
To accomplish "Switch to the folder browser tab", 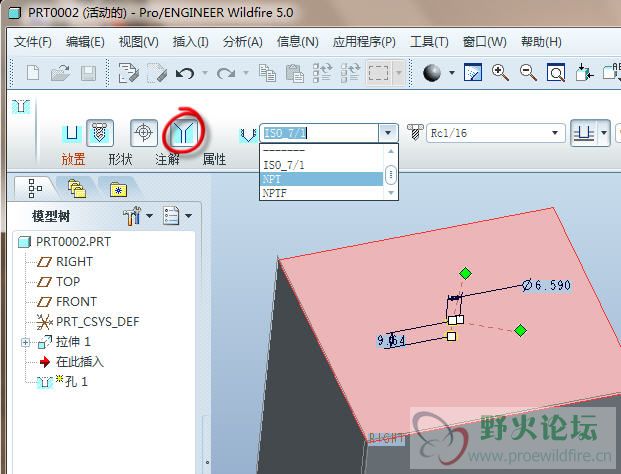I will (76, 188).
